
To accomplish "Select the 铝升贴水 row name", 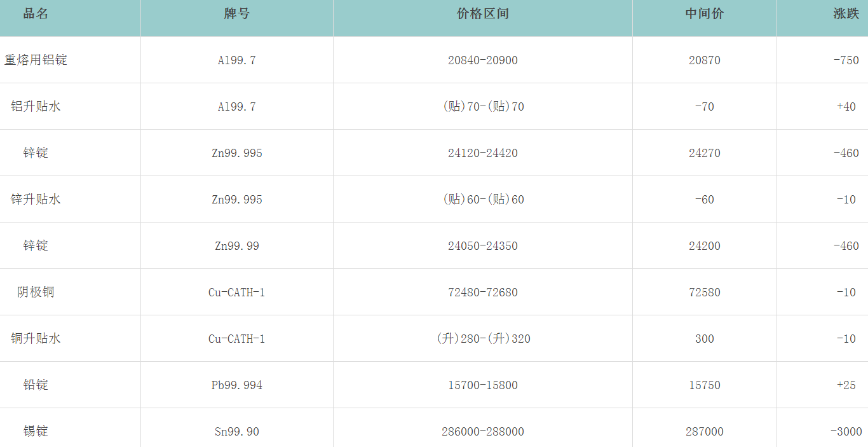I will tap(36, 106).
